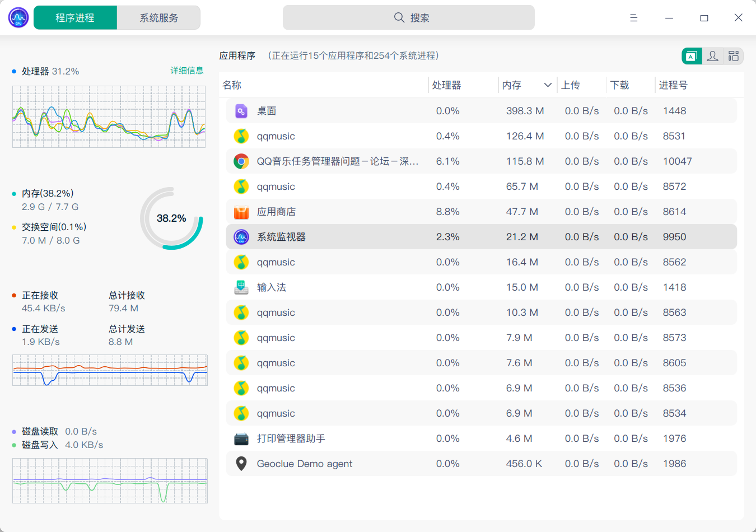
Task: Select the 打印管理器助手 process name
Action: (x=291, y=438)
